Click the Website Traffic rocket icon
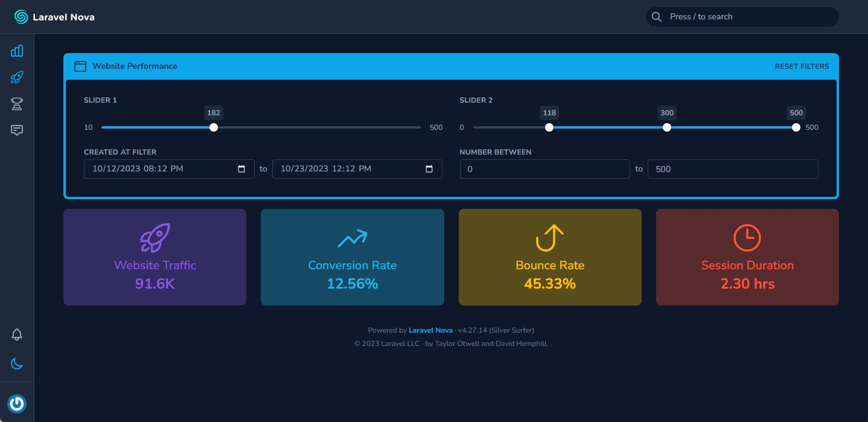Viewport: 868px width, 422px height. 155,238
